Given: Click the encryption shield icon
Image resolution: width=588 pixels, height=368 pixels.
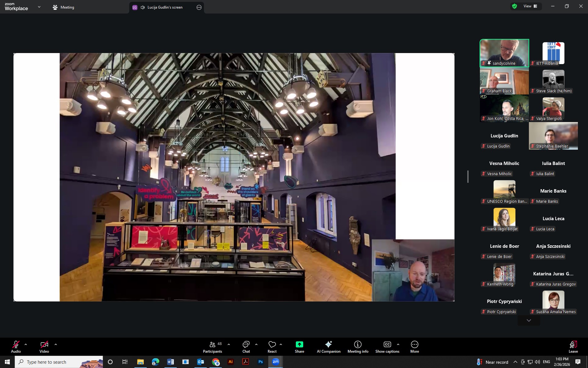Looking at the screenshot, I should click(x=514, y=6).
